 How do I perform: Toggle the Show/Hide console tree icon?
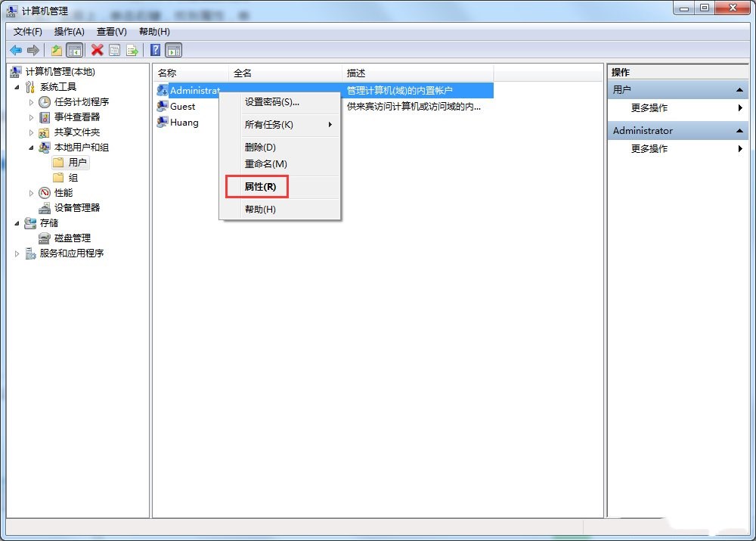[x=75, y=50]
